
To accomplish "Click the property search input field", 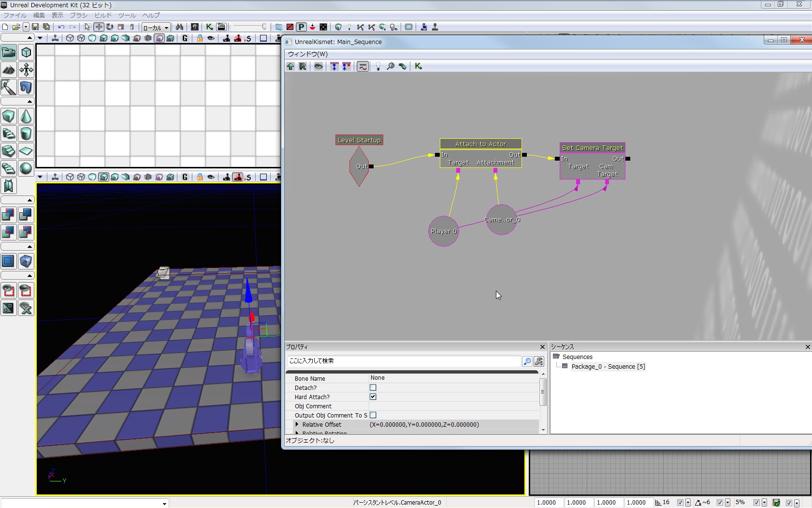I will coord(404,361).
